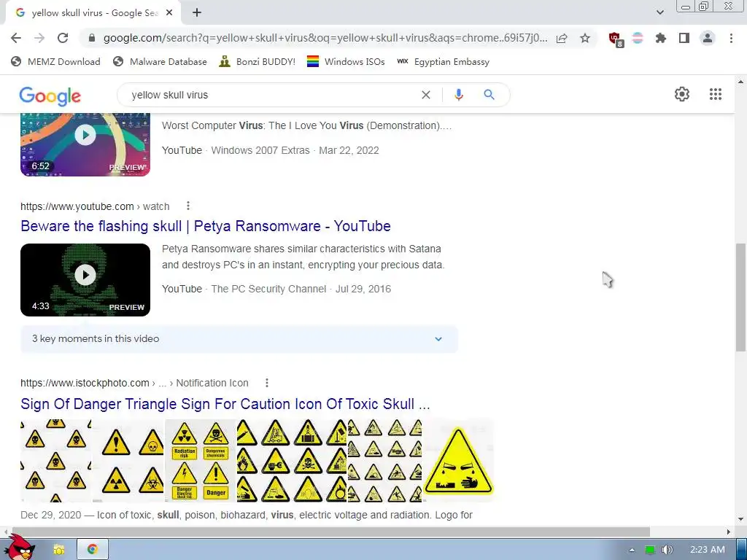The image size is (747, 560).
Task: Open the MEMZ Download bookmark
Action: click(55, 61)
